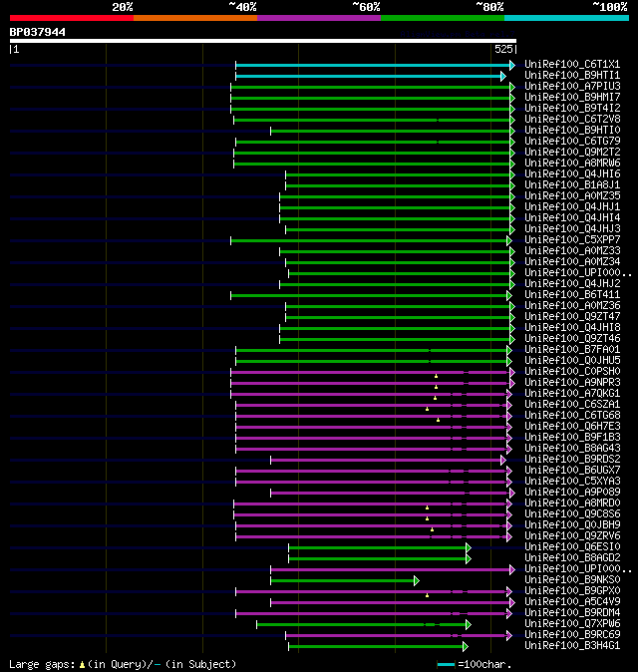Click the UniRef100_B6UGX7 label
Viewport: 638px width, 672px height.
(x=572, y=471)
